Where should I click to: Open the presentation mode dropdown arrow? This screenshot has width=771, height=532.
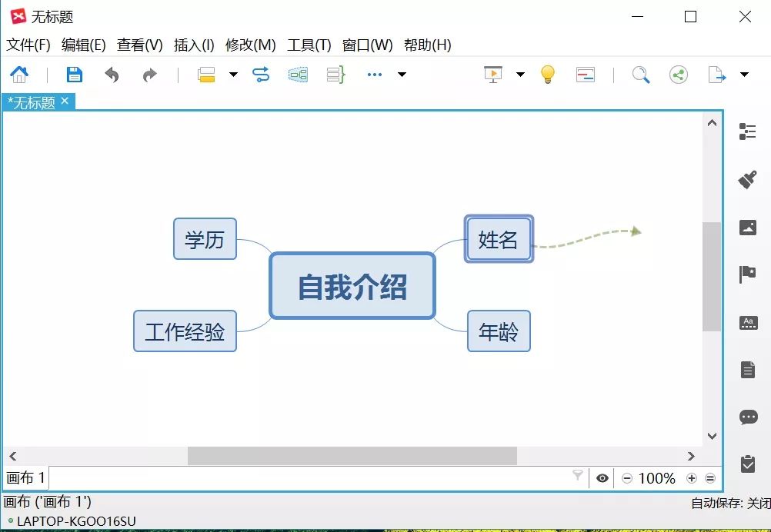(x=520, y=75)
